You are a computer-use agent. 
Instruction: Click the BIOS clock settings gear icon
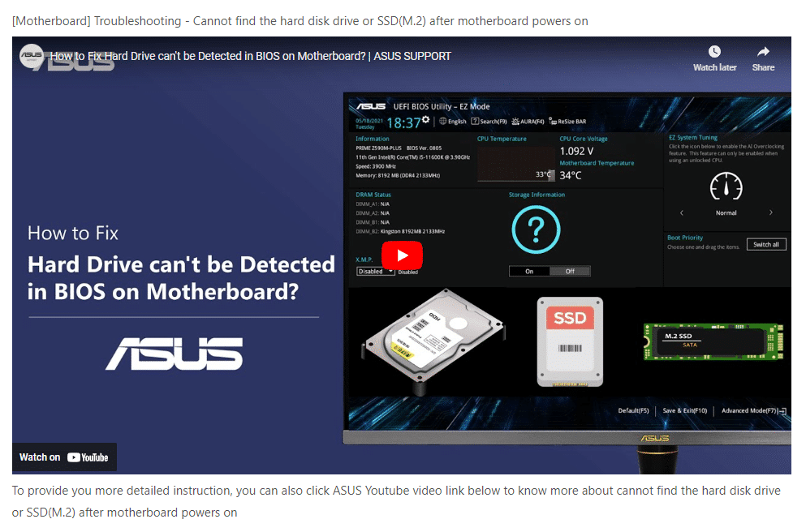click(425, 120)
